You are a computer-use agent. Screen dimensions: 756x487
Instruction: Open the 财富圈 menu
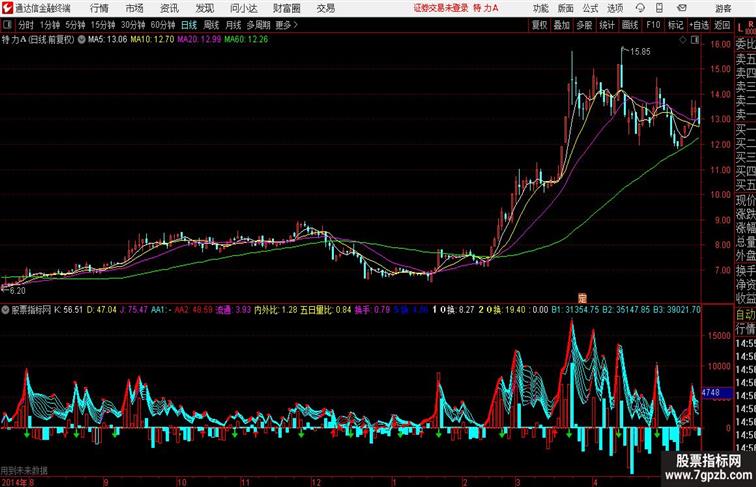pyautogui.click(x=286, y=8)
